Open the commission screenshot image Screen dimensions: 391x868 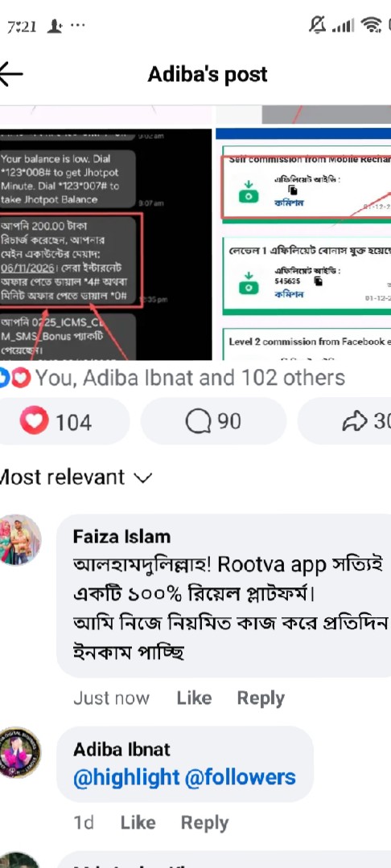point(303,244)
